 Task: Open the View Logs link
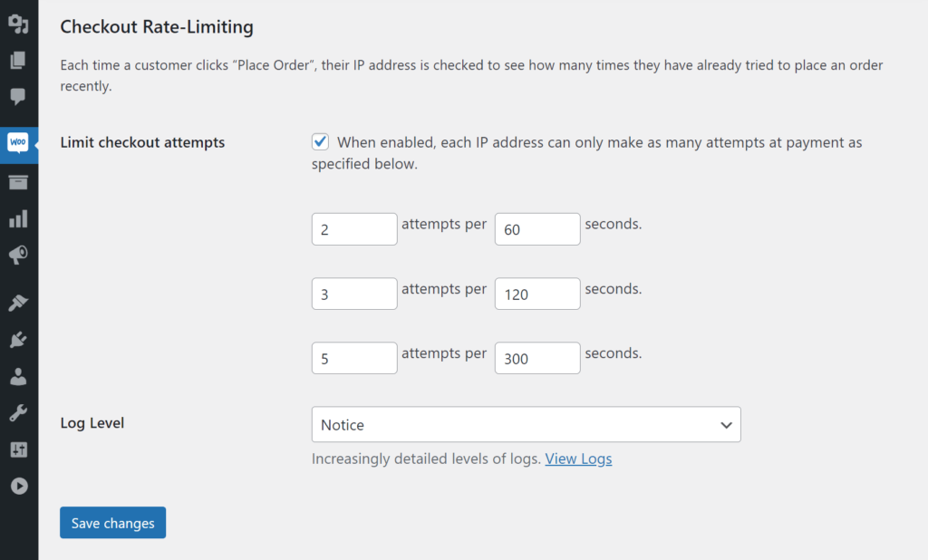tap(578, 459)
